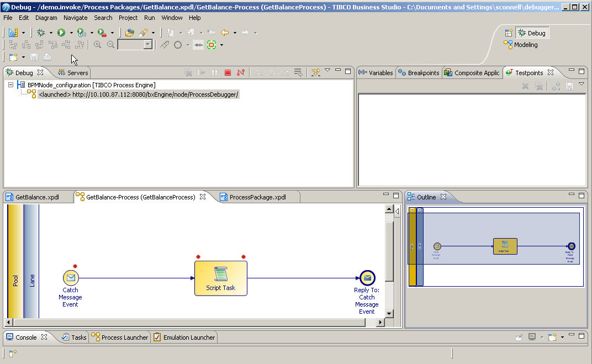Click the Print icon in toolbar
This screenshot has height=364, width=592.
tap(47, 57)
